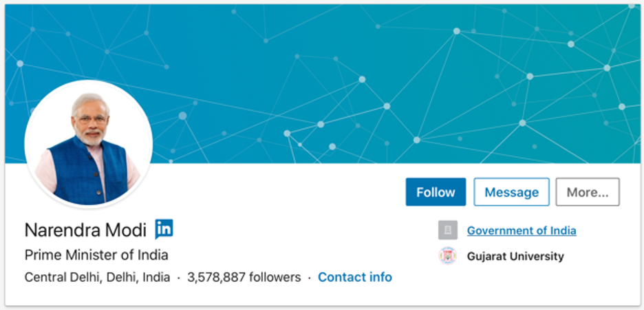The image size is (644, 310).
Task: Select the Gujarat University education entry
Action: [515, 256]
